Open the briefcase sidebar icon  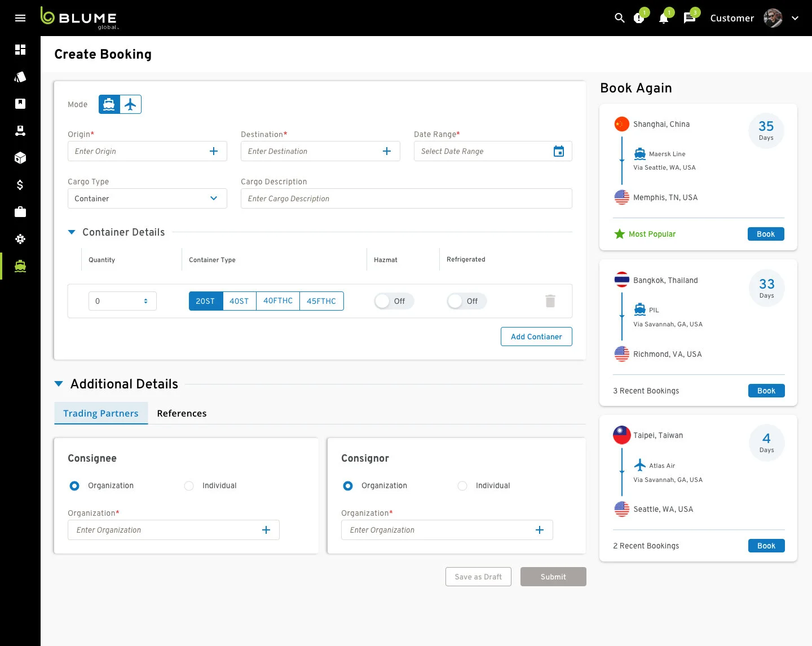pyautogui.click(x=20, y=212)
